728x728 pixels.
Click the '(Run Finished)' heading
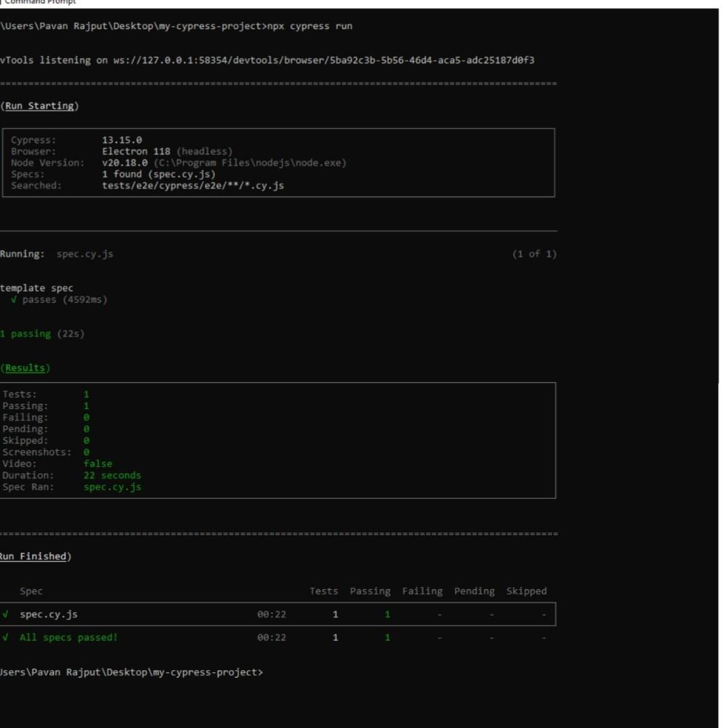(x=34, y=556)
